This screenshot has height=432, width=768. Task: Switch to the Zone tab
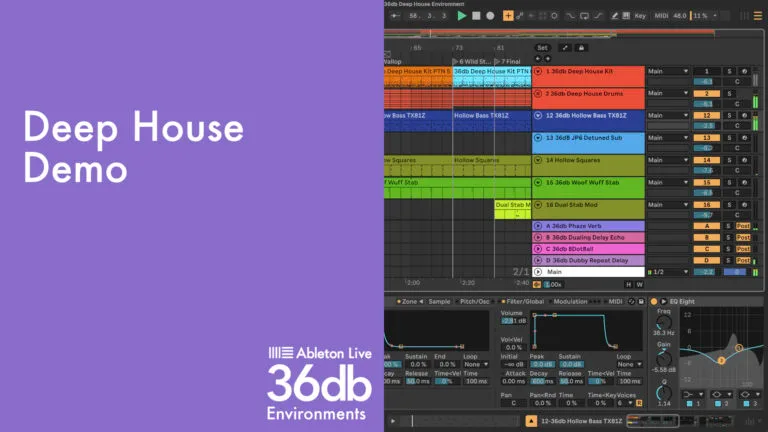[x=409, y=302]
